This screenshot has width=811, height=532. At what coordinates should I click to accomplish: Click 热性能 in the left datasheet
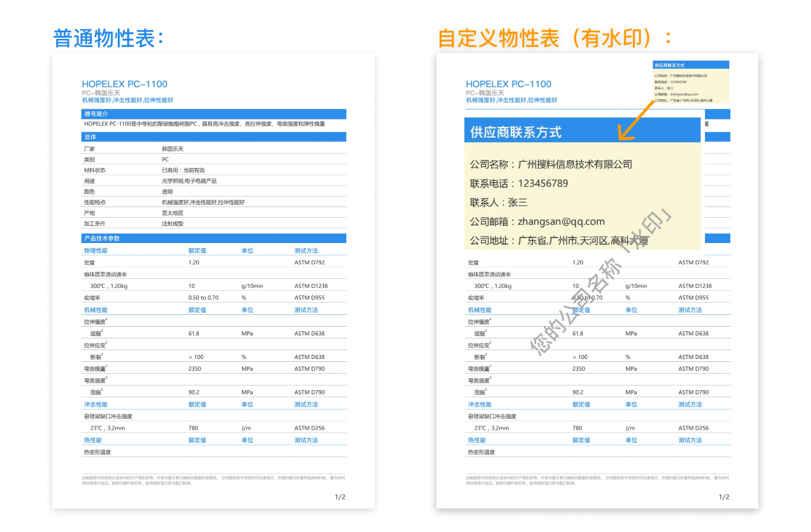click(93, 440)
